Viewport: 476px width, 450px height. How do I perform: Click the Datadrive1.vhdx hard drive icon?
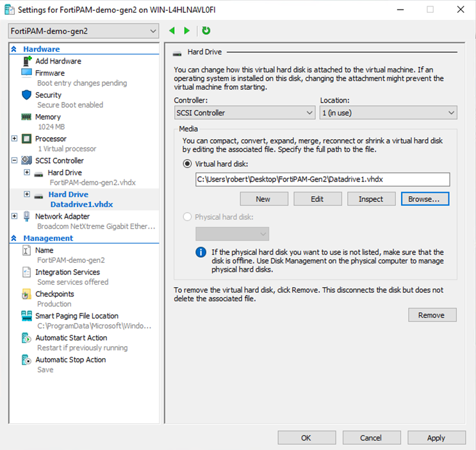click(38, 196)
